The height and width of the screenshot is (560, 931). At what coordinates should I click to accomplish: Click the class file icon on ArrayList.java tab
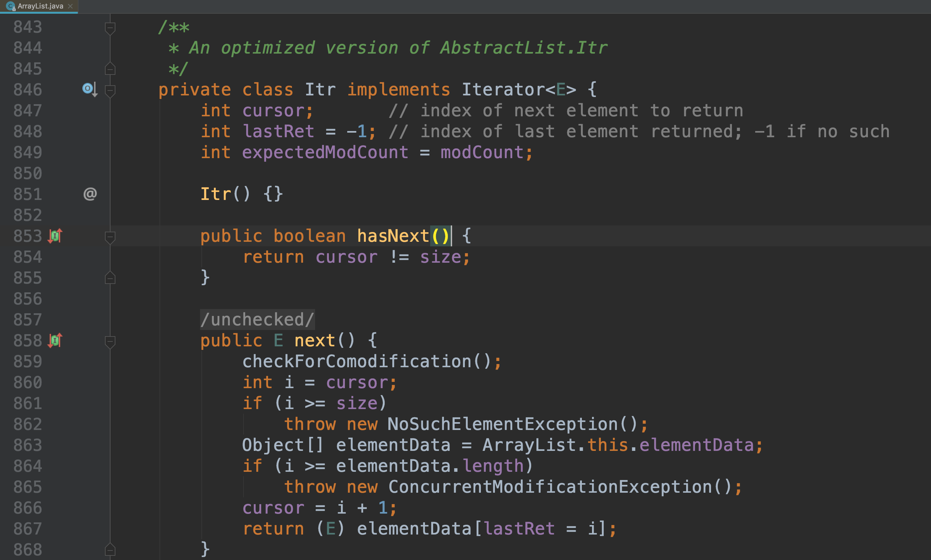point(10,6)
